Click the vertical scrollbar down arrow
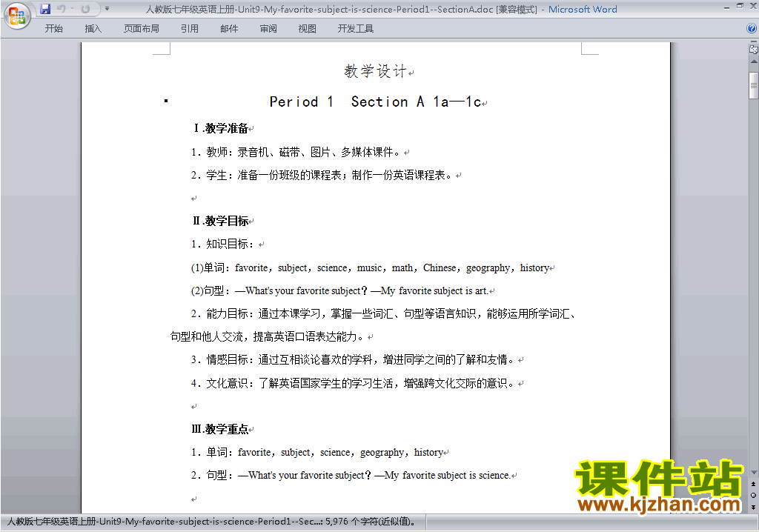This screenshot has width=759, height=532. (x=754, y=472)
